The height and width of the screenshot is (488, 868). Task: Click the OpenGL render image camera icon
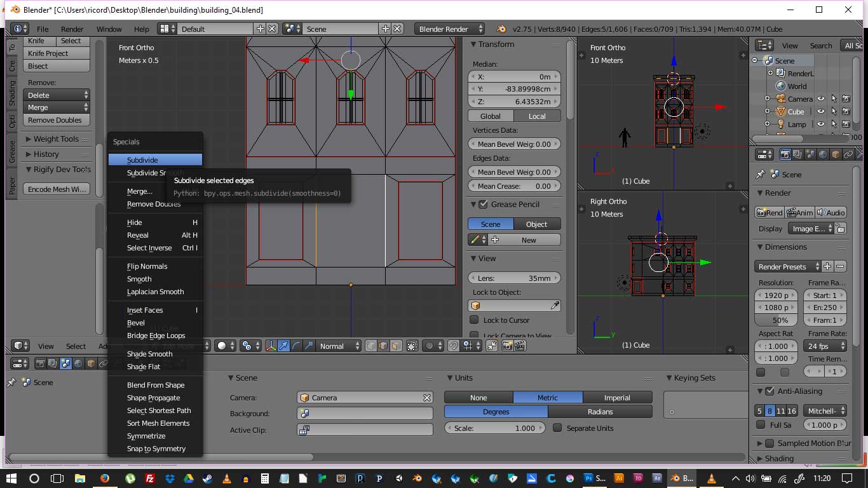pos(507,346)
